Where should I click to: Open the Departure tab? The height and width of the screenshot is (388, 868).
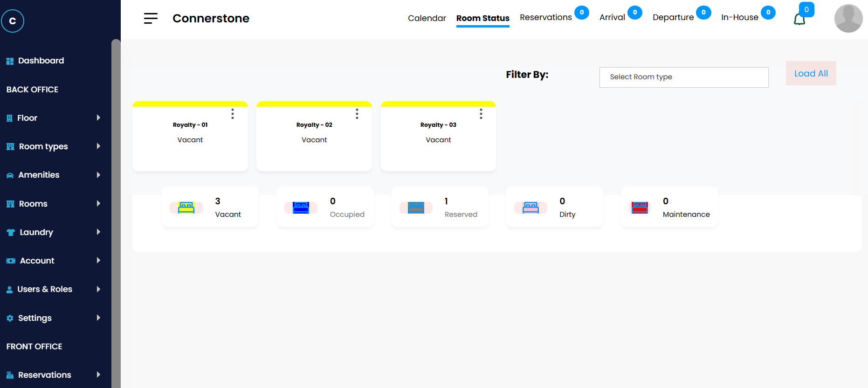[x=673, y=17]
